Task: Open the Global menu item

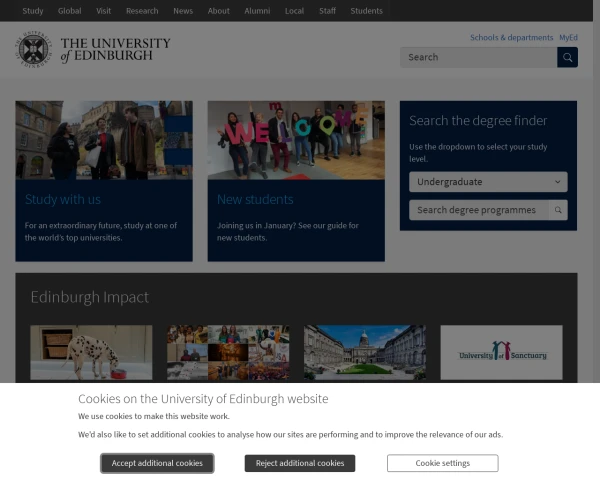Action: (70, 11)
